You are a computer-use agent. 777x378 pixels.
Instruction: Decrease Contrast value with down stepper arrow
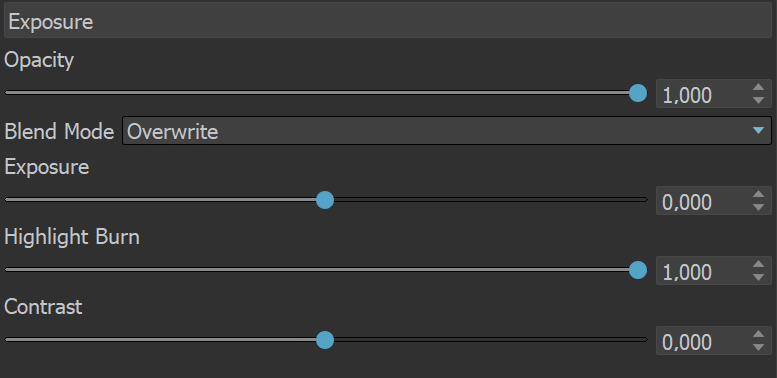(758, 347)
